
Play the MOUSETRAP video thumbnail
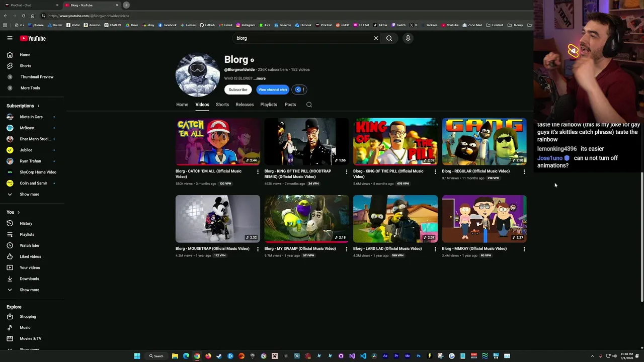[218, 219]
